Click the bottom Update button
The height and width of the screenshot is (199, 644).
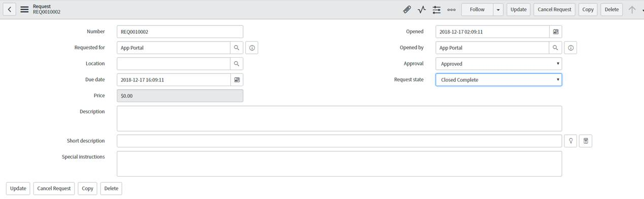coord(18,188)
